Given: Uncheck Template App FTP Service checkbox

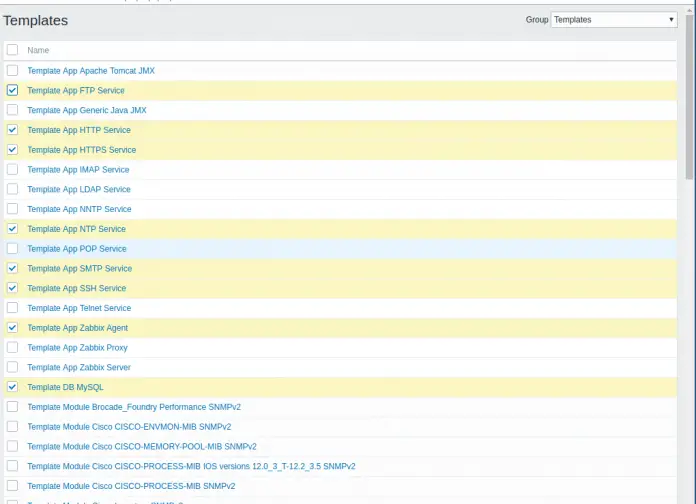Looking at the screenshot, I should [12, 90].
